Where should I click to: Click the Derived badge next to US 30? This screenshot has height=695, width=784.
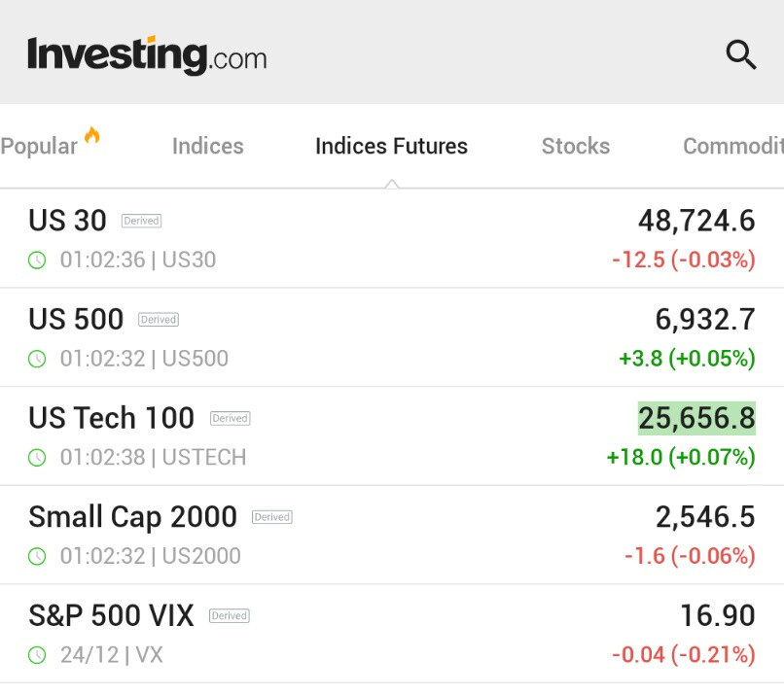[141, 222]
